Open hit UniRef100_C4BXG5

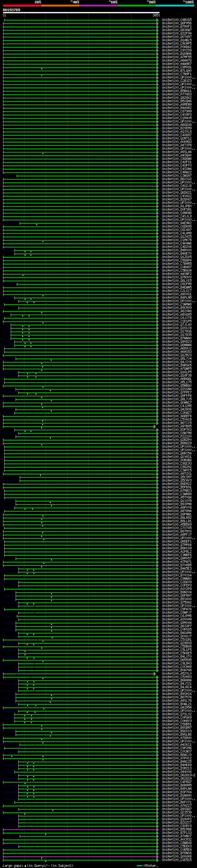click(x=177, y=20)
